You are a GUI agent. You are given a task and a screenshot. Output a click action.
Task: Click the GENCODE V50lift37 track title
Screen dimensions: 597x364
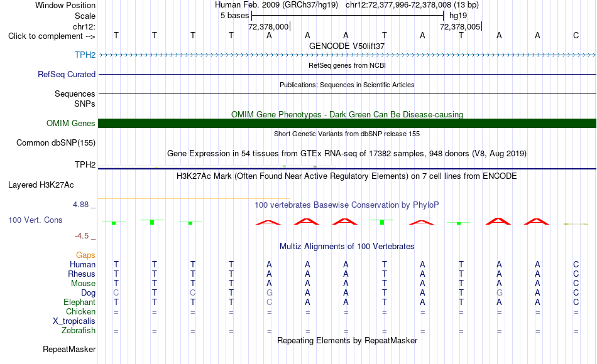(x=347, y=46)
